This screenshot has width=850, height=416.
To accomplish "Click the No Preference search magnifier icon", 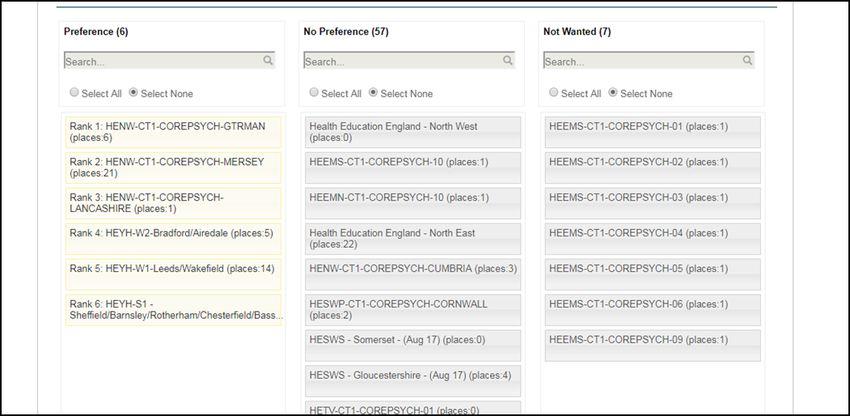I will (x=507, y=61).
